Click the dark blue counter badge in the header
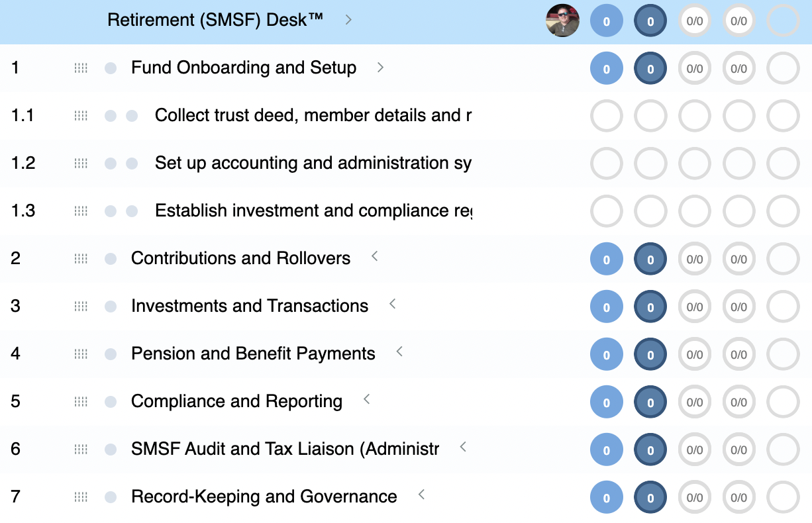The height and width of the screenshot is (523, 812). (x=650, y=21)
